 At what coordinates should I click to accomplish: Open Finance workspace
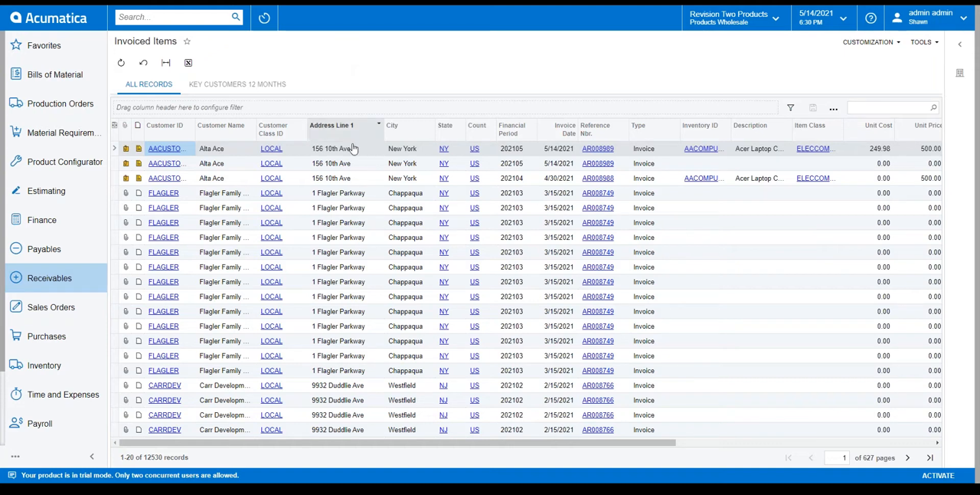[x=41, y=220]
